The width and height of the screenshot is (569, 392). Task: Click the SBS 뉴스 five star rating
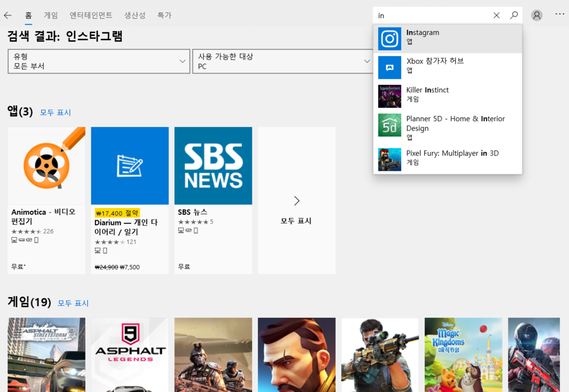click(x=196, y=222)
